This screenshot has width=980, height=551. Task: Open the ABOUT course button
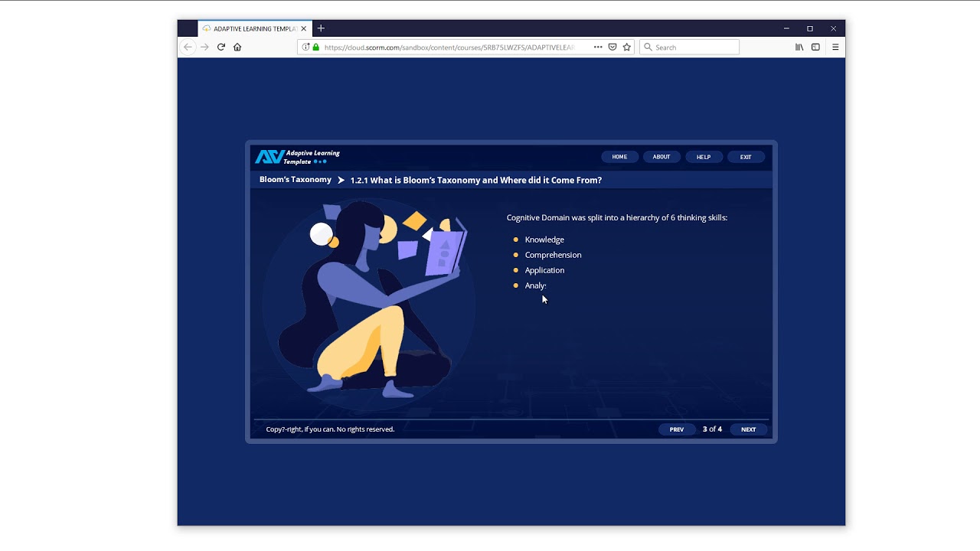661,157
